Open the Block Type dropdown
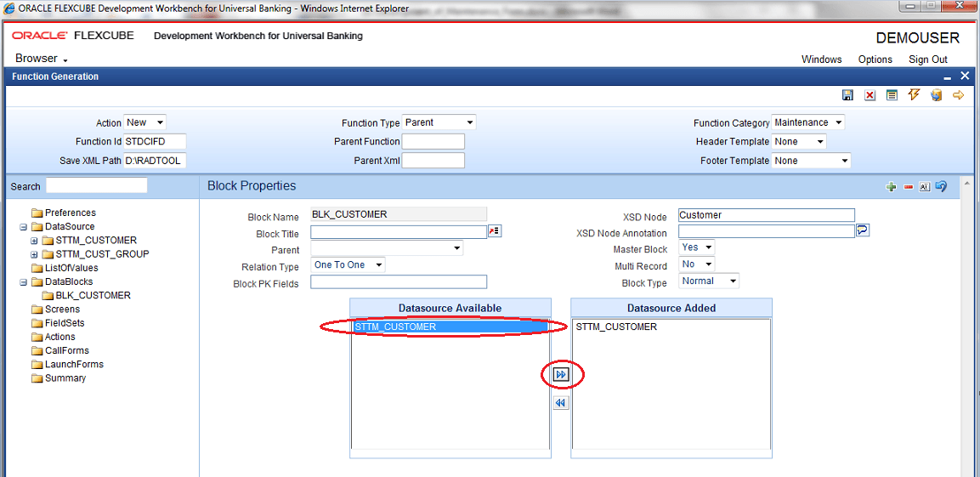 point(709,281)
